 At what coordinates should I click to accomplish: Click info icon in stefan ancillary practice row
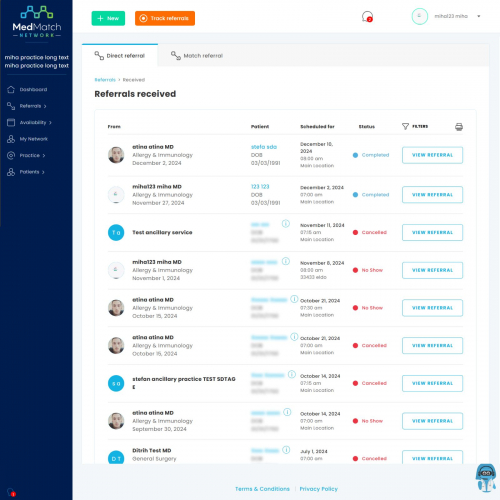click(292, 374)
